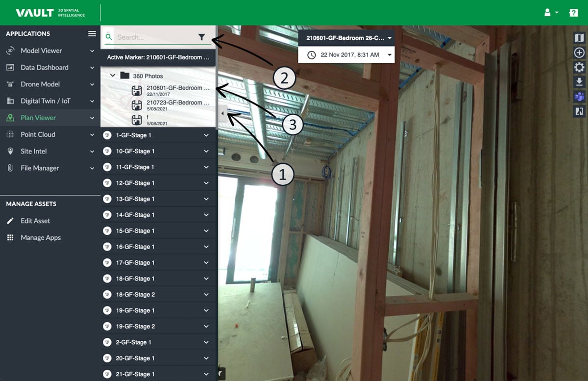Image resolution: width=588 pixels, height=381 pixels.
Task: Open the 210601-GF-Bedroom marker dropdown
Action: (346, 38)
